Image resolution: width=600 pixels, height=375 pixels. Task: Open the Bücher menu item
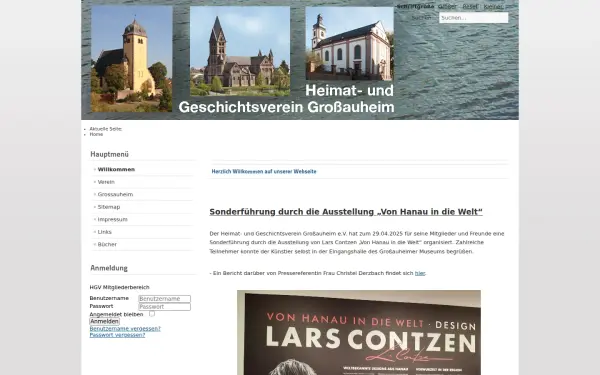coord(107,245)
